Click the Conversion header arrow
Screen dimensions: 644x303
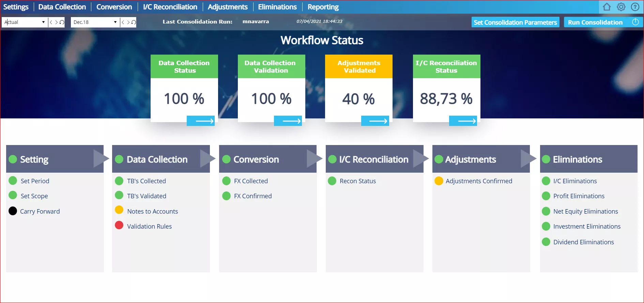tap(314, 158)
